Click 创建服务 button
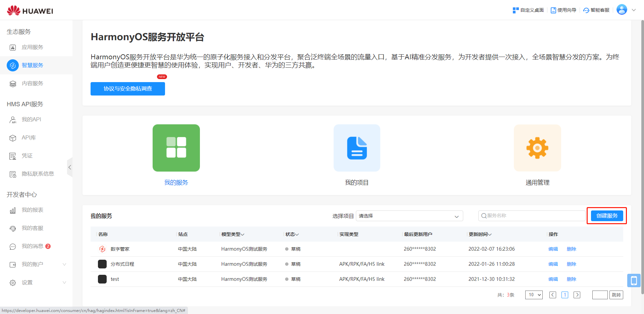Screen dimensions: 644x314 coord(607,216)
